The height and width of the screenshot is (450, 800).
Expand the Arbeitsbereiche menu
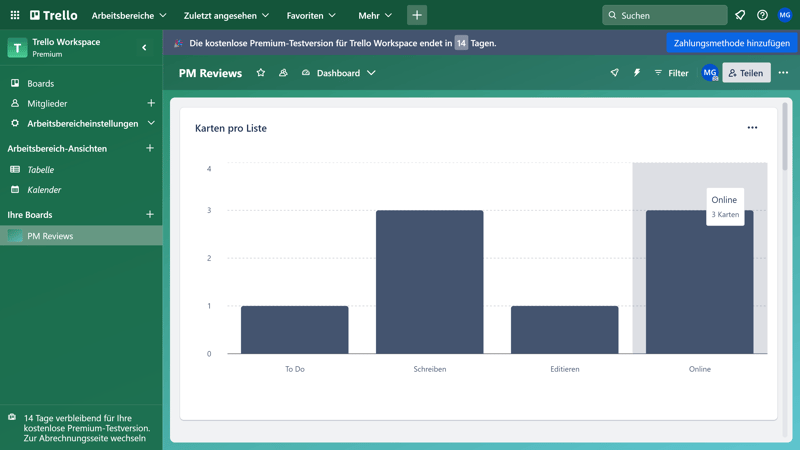129,15
